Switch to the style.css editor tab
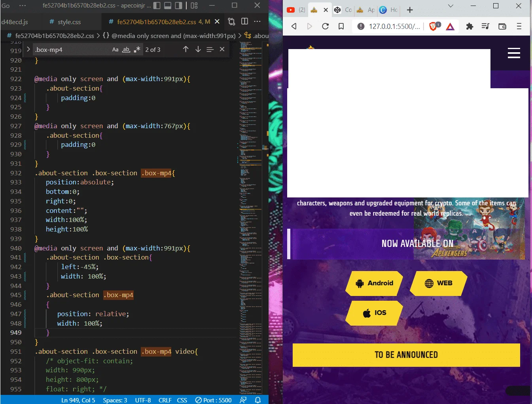This screenshot has width=532, height=404. [65, 22]
